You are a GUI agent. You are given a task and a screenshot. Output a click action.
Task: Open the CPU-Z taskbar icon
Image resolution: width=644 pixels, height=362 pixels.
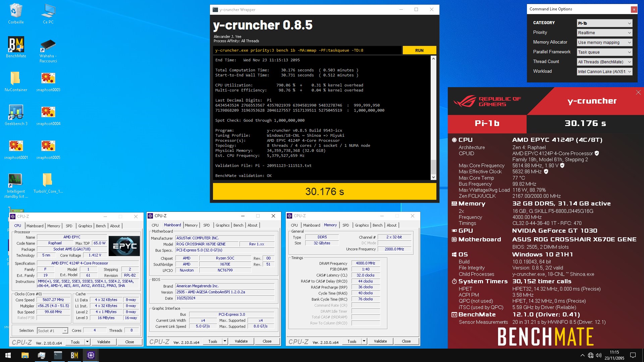[x=91, y=355]
